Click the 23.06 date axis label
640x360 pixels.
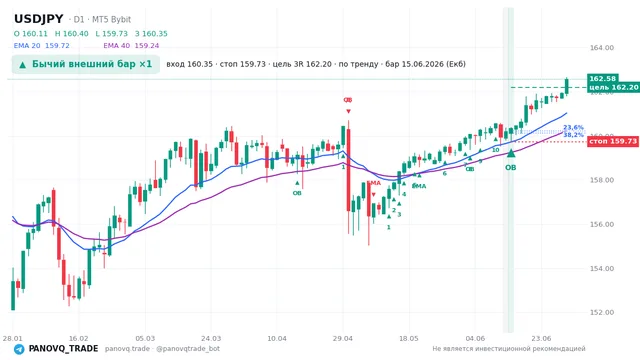(x=541, y=338)
